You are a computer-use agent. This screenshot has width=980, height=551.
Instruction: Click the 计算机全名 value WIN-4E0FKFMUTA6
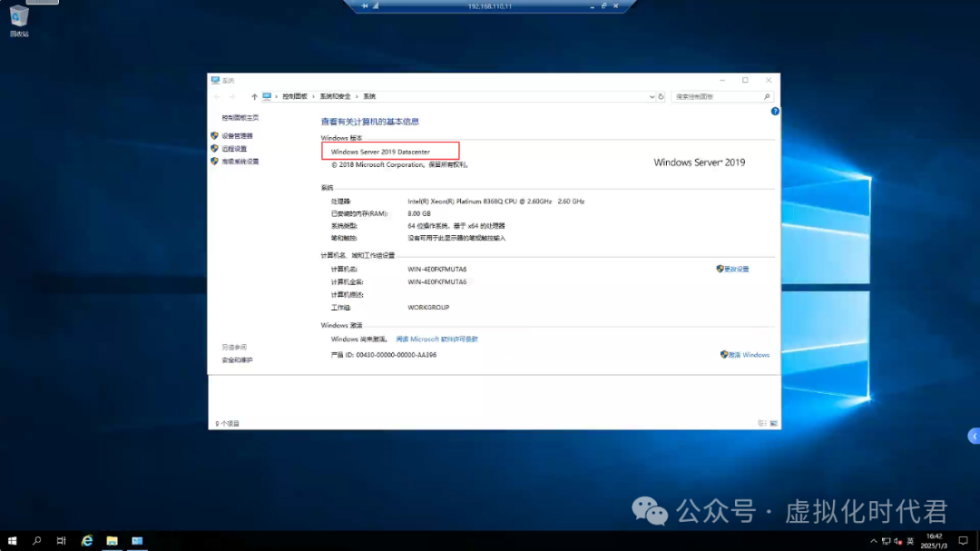point(437,282)
